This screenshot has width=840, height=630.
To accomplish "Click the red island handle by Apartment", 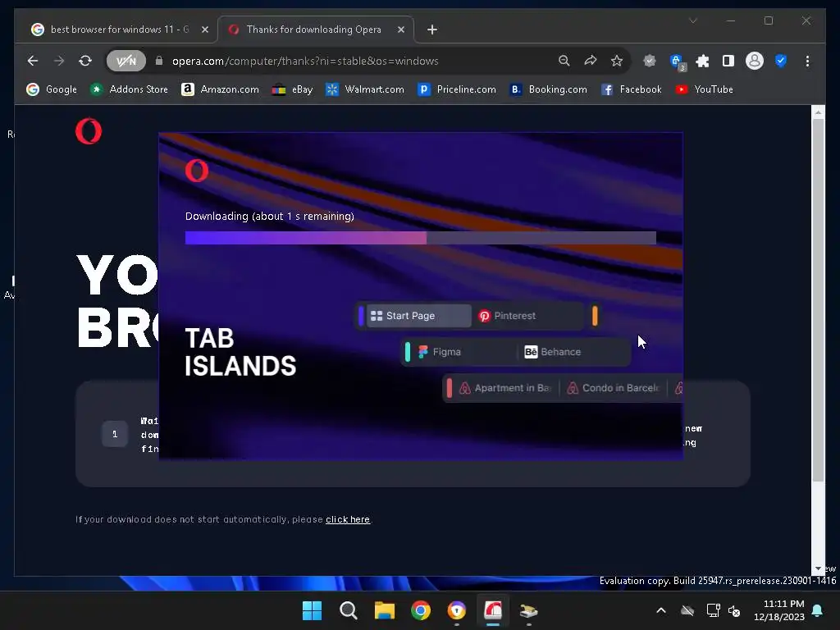I will pyautogui.click(x=449, y=388).
